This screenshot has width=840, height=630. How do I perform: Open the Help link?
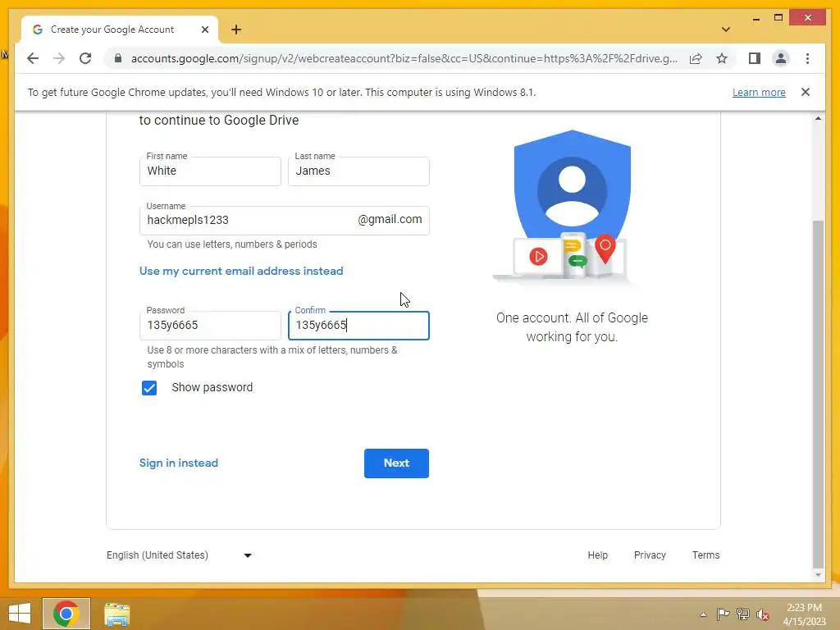point(597,555)
